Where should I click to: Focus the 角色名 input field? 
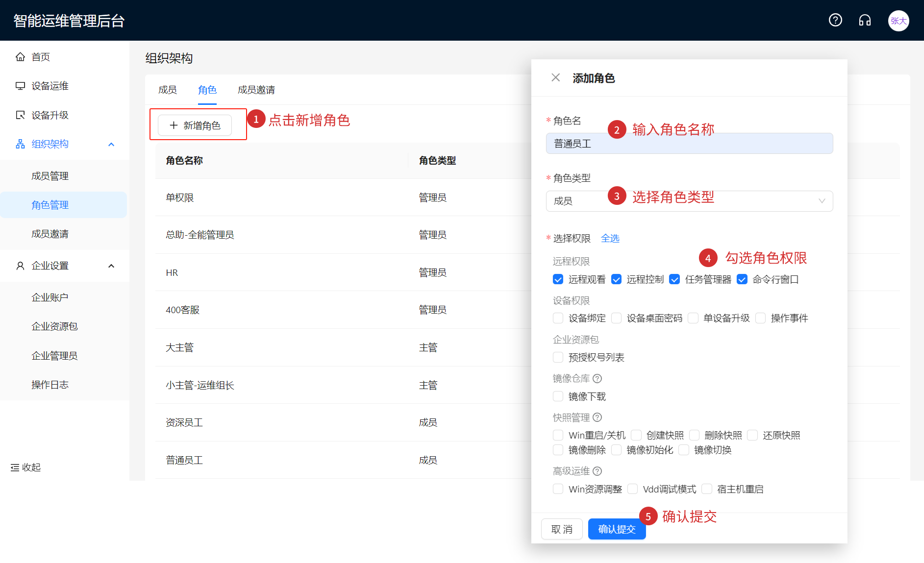pyautogui.click(x=689, y=144)
